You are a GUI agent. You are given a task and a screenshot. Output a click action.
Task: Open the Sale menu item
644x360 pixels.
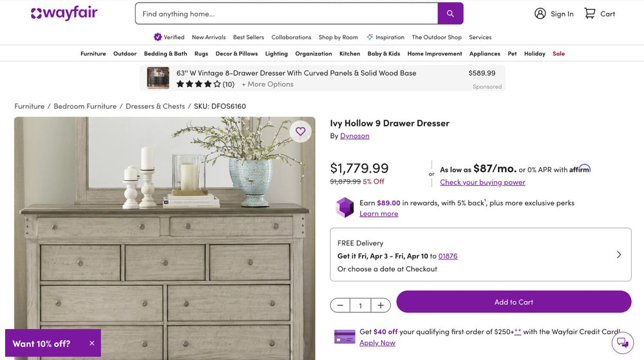(558, 53)
